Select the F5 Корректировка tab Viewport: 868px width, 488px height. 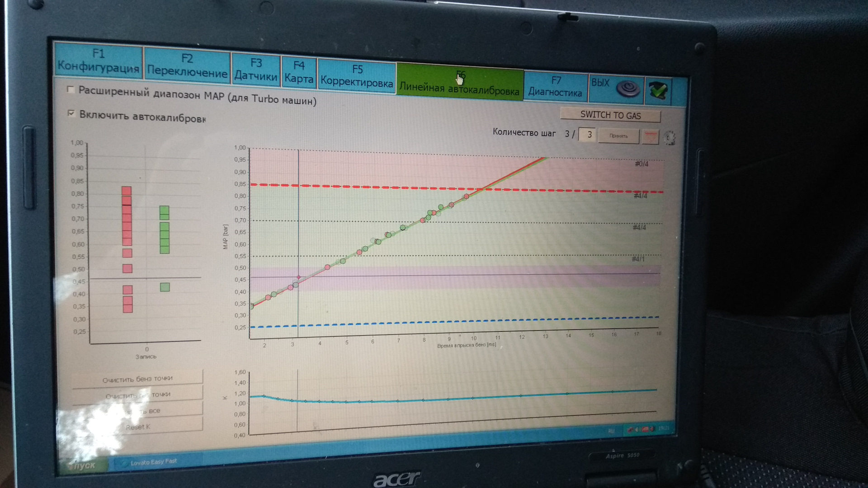[x=357, y=76]
